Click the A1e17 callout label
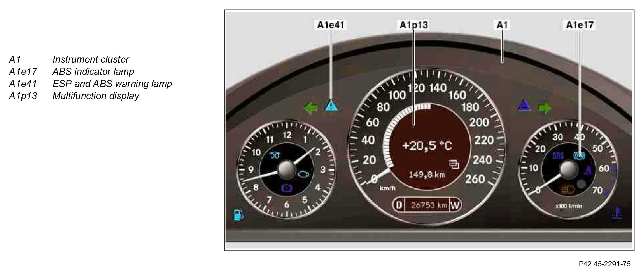Viewport: 644px width, 273px height. (x=580, y=25)
